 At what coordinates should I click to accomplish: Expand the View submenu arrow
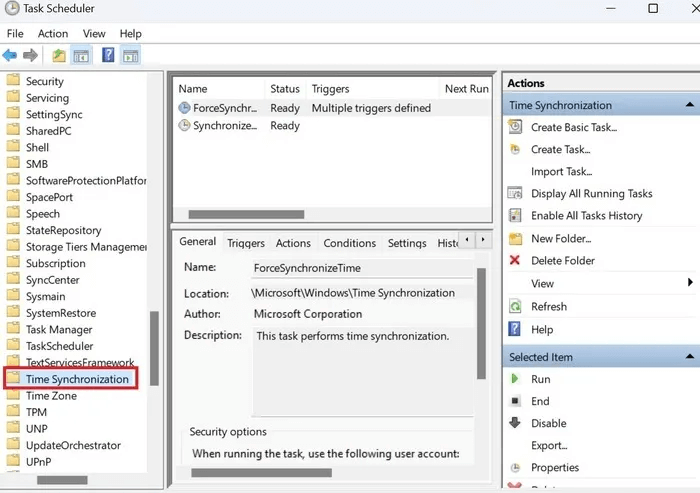(691, 283)
